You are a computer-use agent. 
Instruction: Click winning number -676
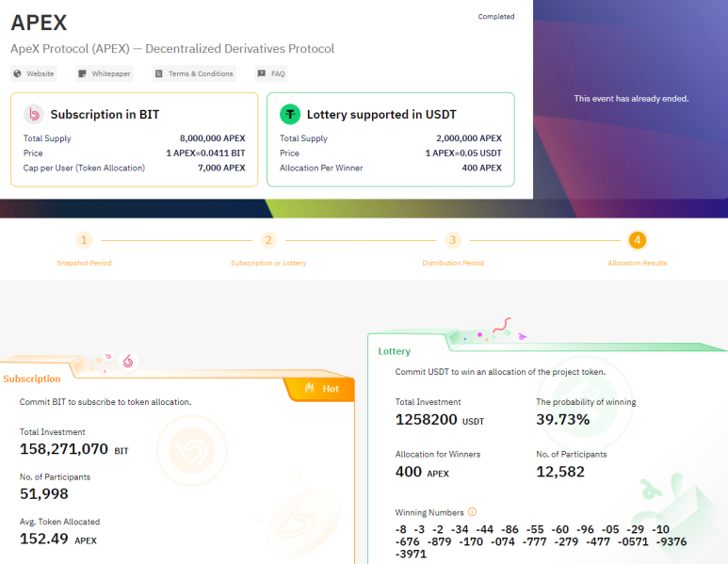coord(407,541)
